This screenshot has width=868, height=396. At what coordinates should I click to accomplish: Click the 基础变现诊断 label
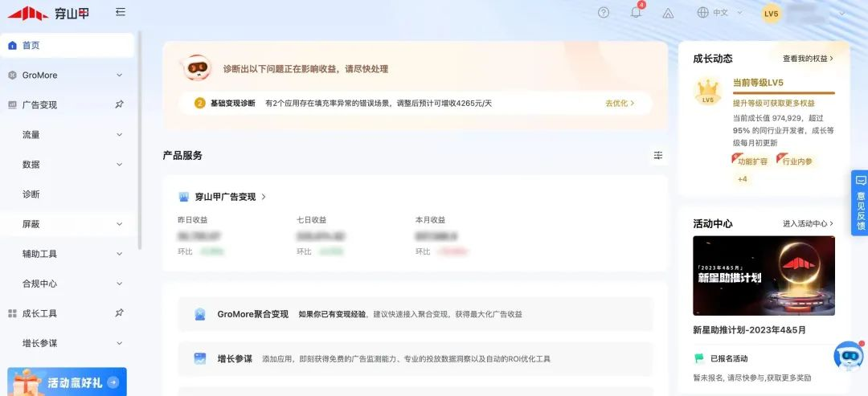pyautogui.click(x=232, y=103)
